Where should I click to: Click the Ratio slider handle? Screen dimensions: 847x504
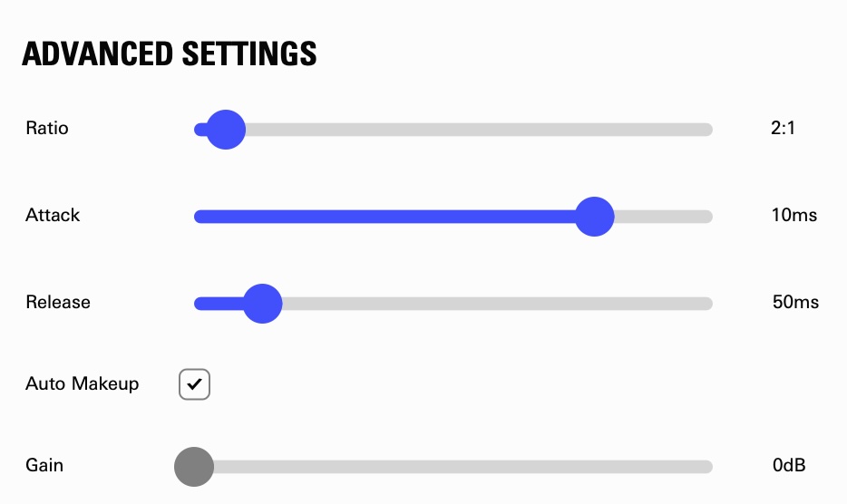(x=226, y=130)
